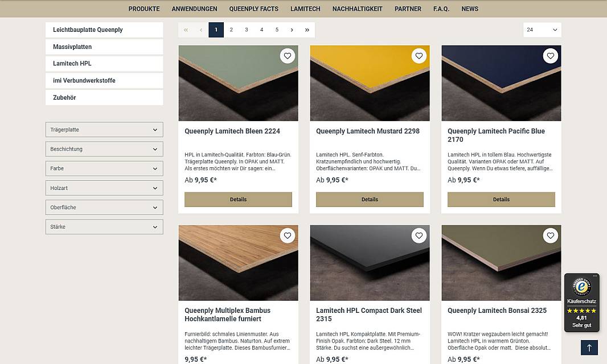
Task: Go to page 3 of results
Action: [246, 30]
